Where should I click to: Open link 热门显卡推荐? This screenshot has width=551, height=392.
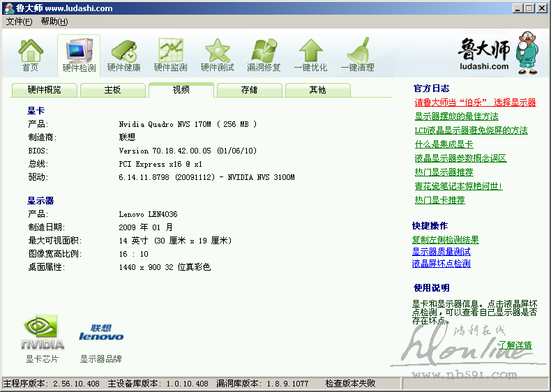(x=439, y=200)
